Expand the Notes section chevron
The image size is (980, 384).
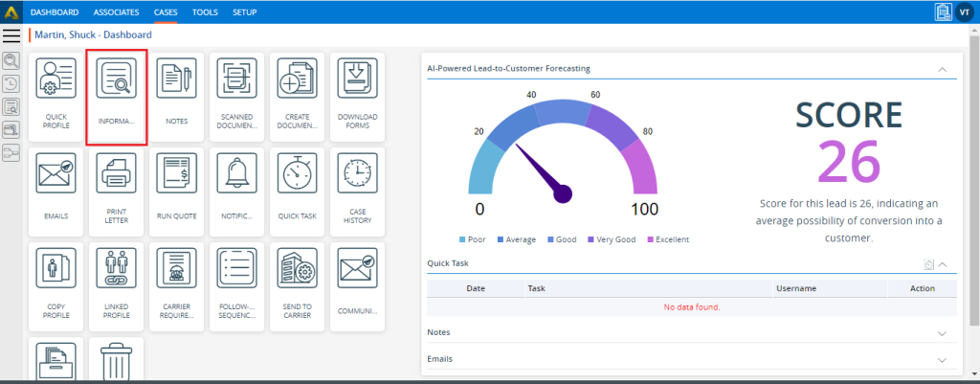[x=943, y=333]
